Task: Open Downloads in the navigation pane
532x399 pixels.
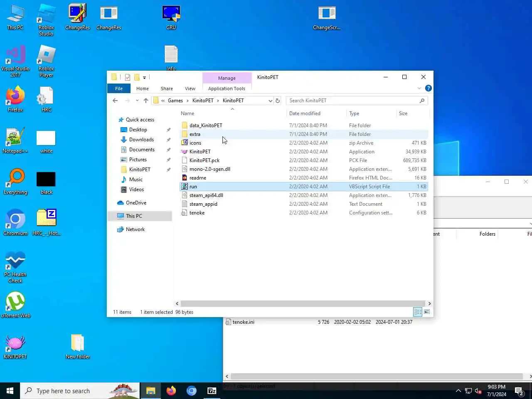Action: pyautogui.click(x=141, y=140)
